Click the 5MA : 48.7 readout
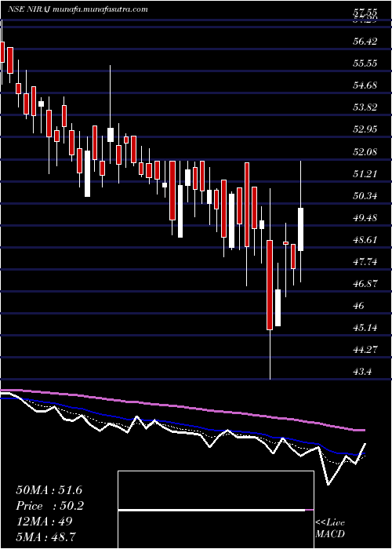 click(x=45, y=536)
